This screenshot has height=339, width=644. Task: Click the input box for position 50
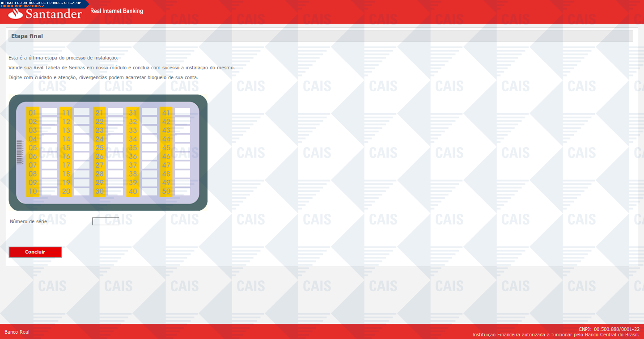(182, 191)
